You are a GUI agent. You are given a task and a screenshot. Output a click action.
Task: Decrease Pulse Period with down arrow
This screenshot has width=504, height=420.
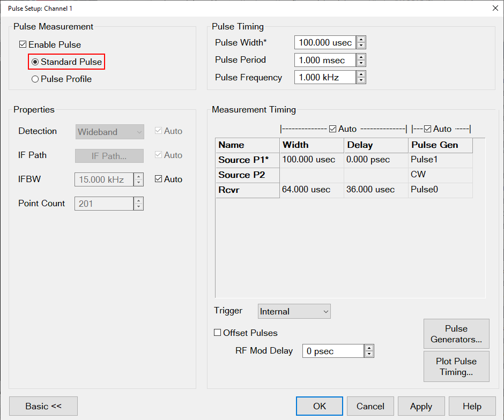click(361, 63)
